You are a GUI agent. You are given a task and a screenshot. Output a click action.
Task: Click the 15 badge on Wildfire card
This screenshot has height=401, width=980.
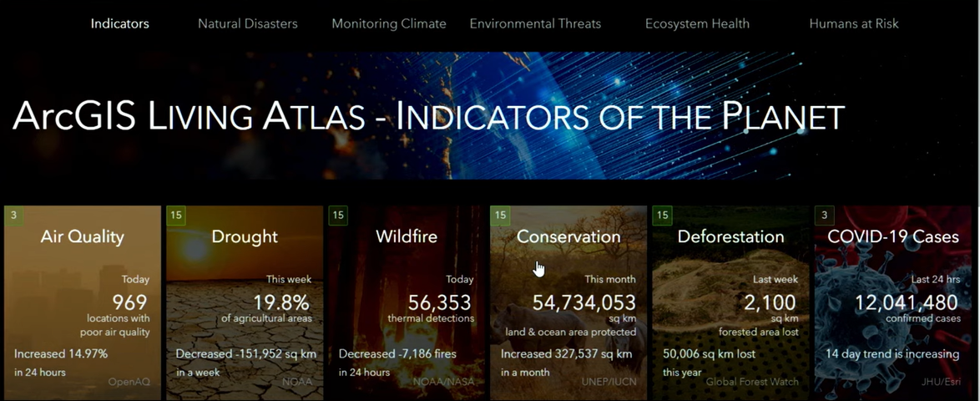pyautogui.click(x=338, y=216)
